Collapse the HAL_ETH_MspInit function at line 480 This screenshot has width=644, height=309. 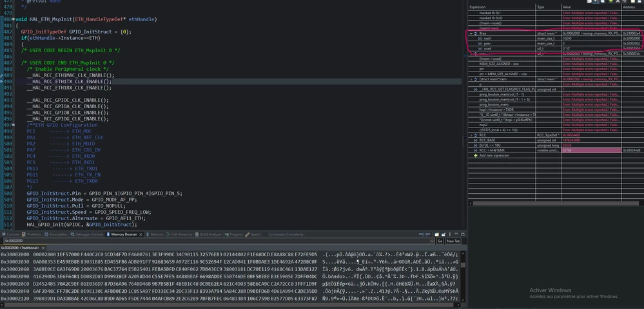(x=14, y=19)
